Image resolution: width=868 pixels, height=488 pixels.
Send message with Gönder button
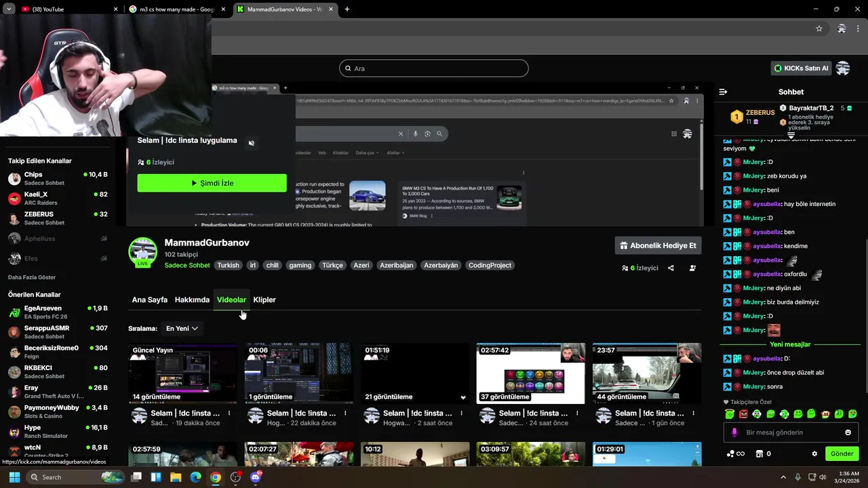point(842,453)
